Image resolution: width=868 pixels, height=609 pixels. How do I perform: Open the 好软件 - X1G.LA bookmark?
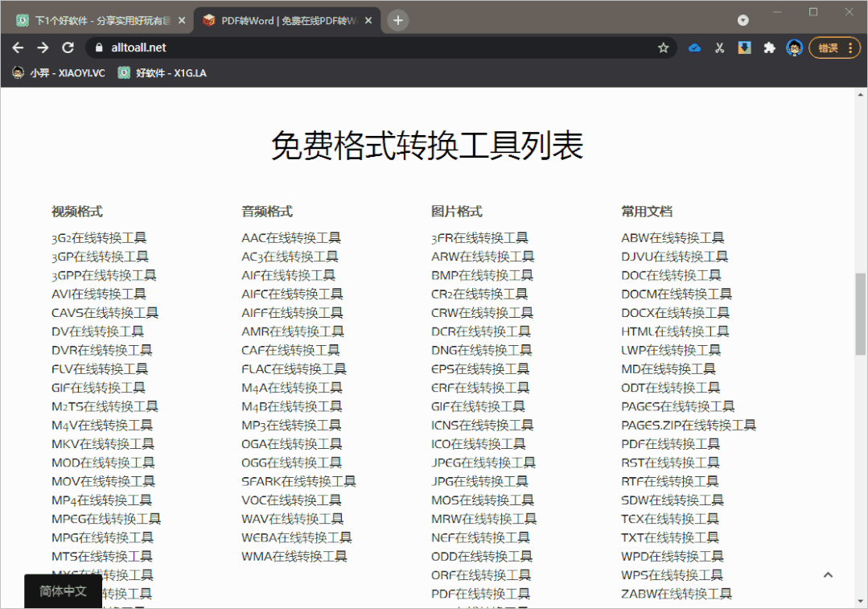point(162,72)
